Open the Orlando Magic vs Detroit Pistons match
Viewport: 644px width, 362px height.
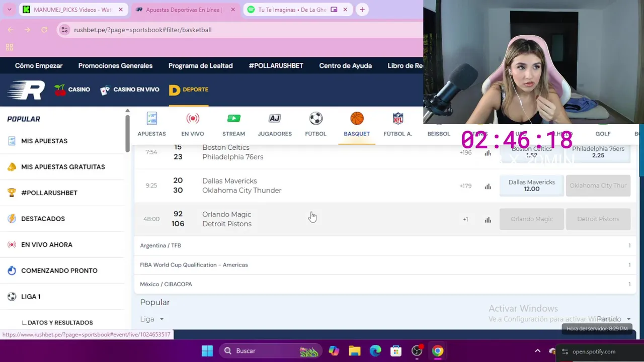tap(226, 219)
